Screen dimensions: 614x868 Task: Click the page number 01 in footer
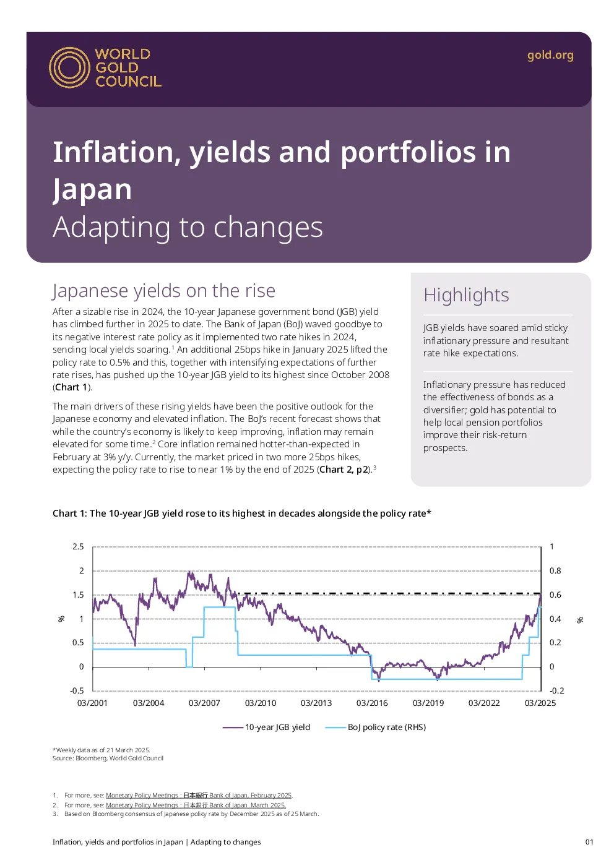(x=589, y=842)
